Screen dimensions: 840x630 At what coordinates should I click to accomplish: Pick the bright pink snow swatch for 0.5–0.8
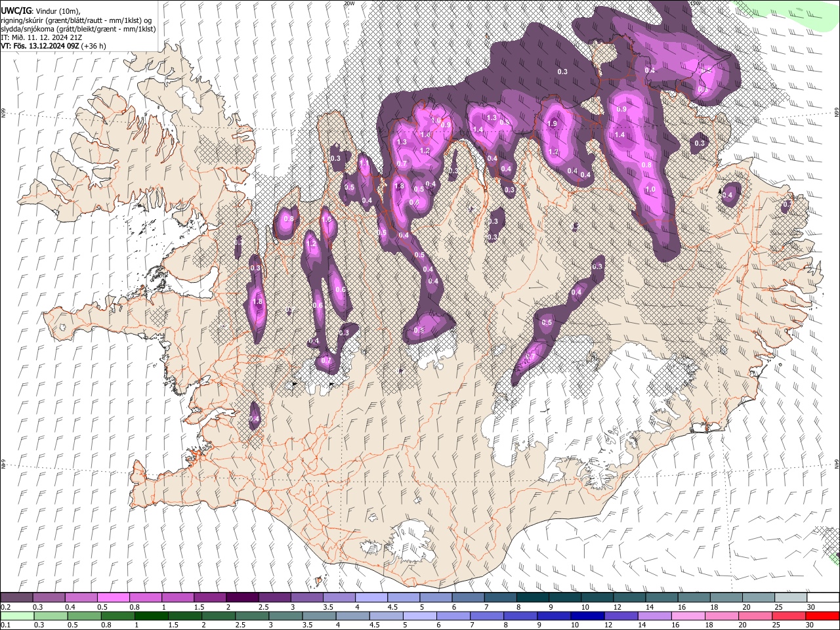coord(114,598)
